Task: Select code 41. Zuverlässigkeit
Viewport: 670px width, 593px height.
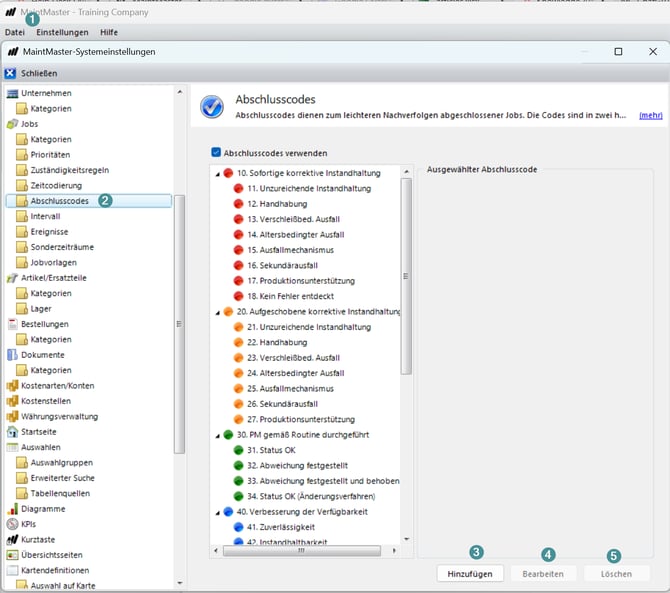Action: [x=281, y=527]
